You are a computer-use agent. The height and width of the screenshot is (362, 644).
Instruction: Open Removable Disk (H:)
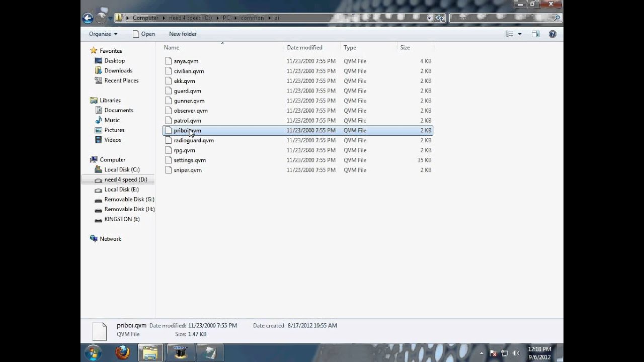(x=129, y=209)
